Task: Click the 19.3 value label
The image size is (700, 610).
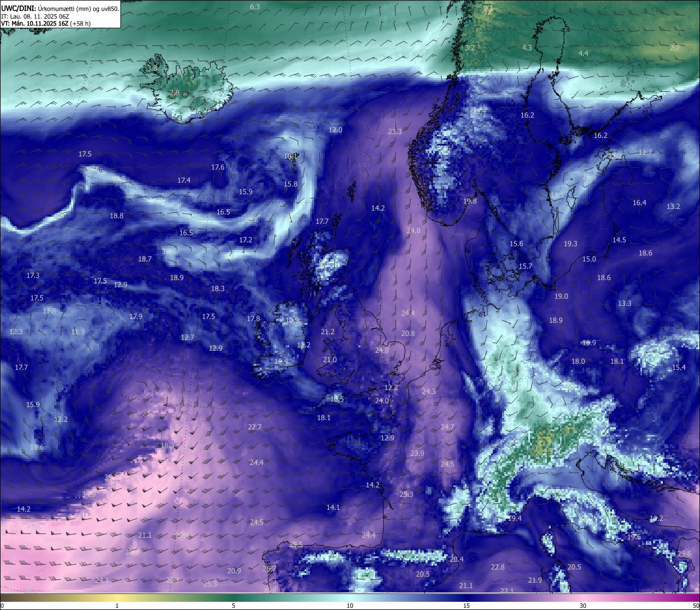Action: tap(570, 244)
